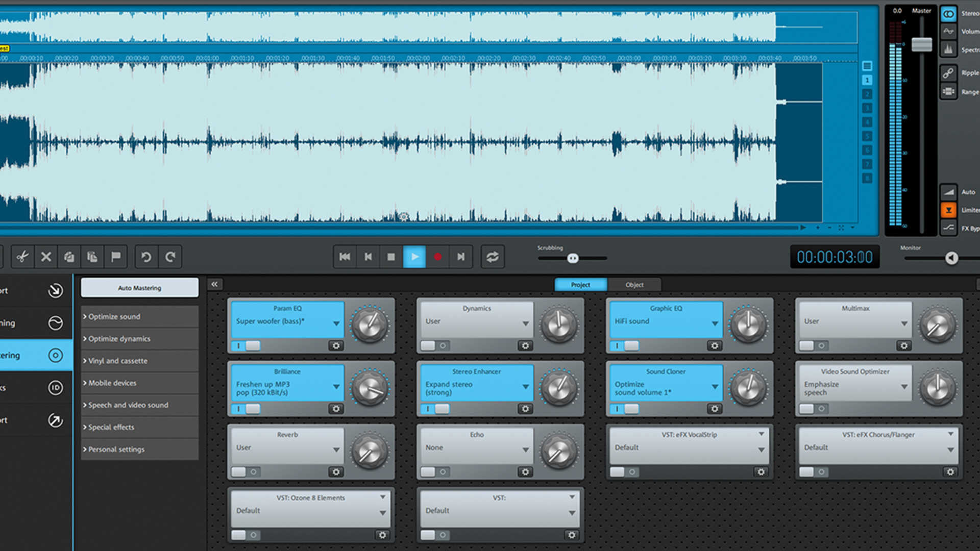
Task: Switch to the Object tab
Action: click(634, 285)
